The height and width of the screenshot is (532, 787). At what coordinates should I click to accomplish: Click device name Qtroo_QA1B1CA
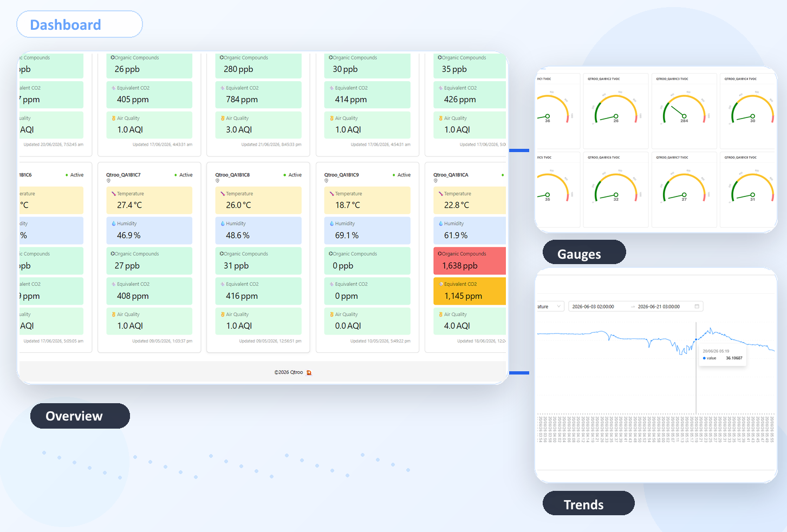tap(451, 175)
